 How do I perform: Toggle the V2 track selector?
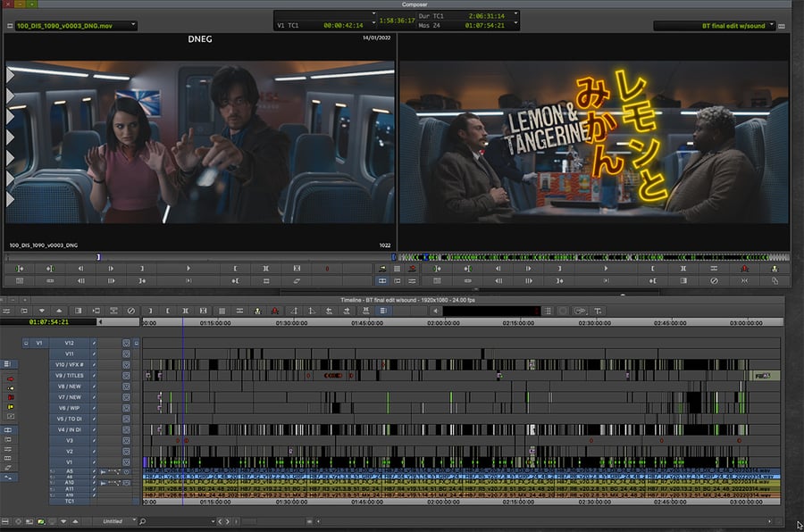[69, 452]
